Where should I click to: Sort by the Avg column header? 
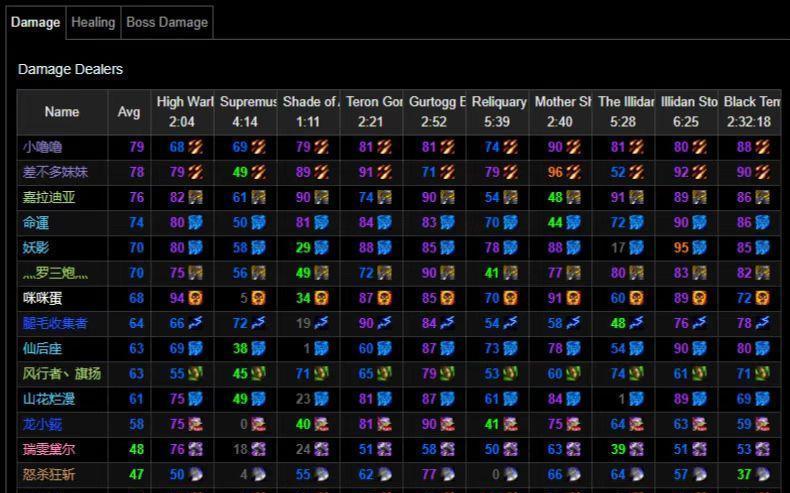pyautogui.click(x=129, y=112)
